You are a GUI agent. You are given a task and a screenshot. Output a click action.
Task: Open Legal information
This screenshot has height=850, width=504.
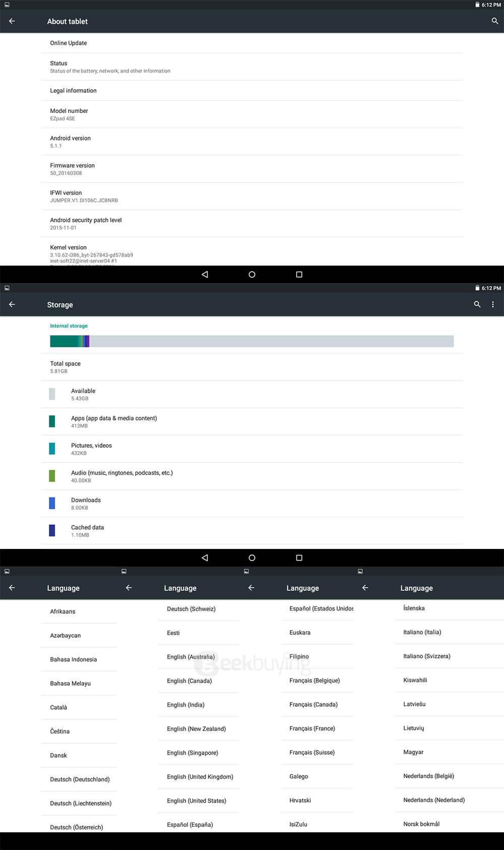[x=74, y=91]
